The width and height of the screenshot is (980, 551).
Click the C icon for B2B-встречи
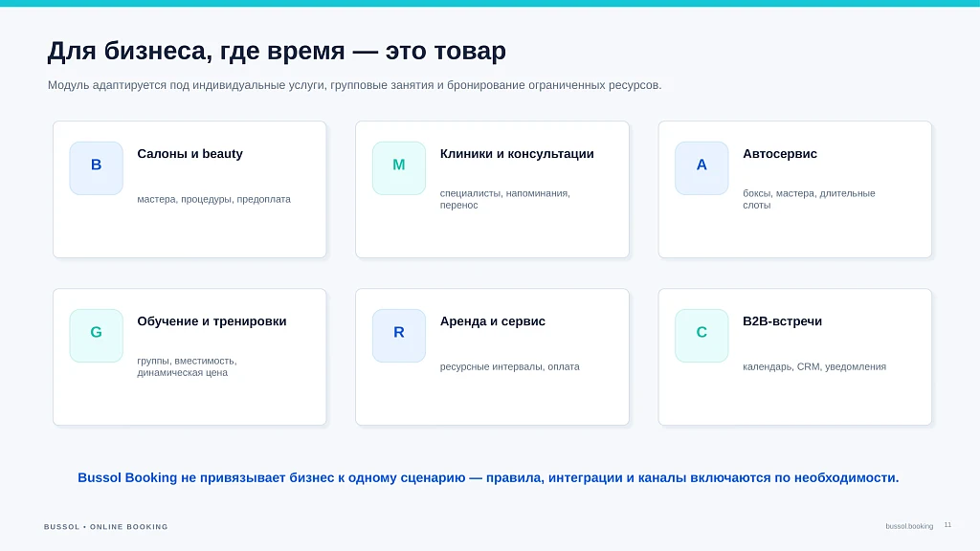pos(702,336)
